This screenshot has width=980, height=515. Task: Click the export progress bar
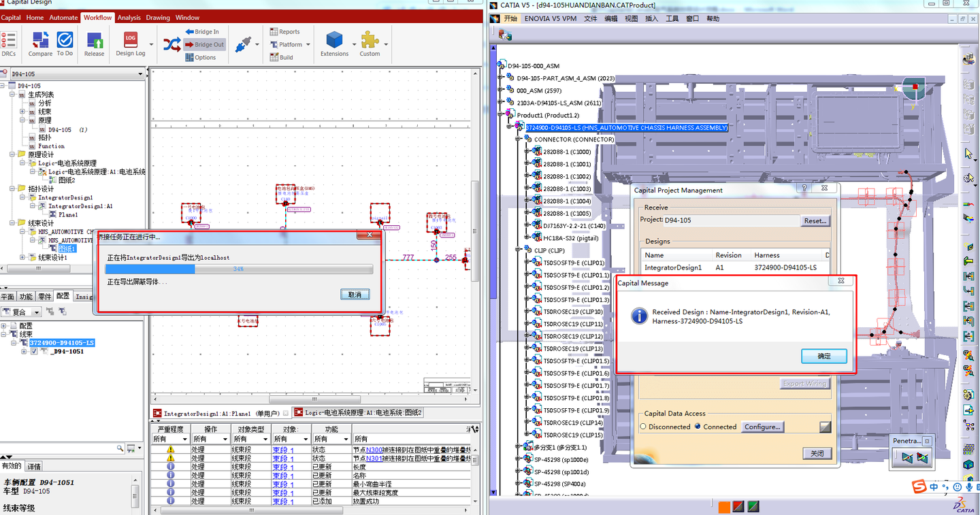click(x=239, y=269)
